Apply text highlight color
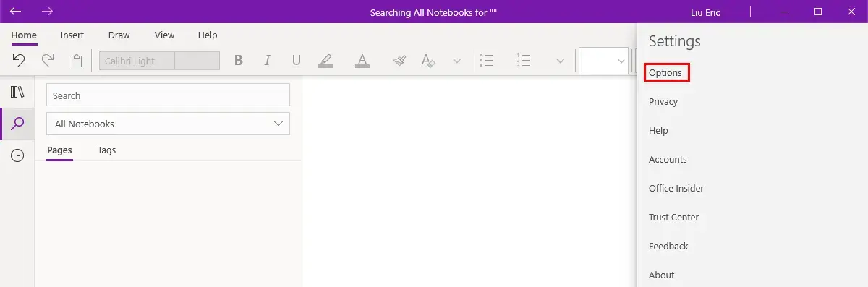Image resolution: width=868 pixels, height=287 pixels. click(x=325, y=61)
